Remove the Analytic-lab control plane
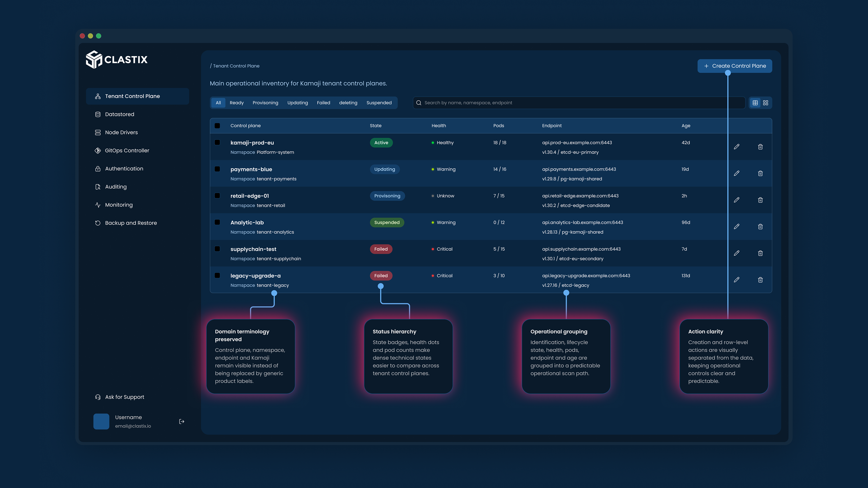The height and width of the screenshot is (488, 868). pos(760,226)
